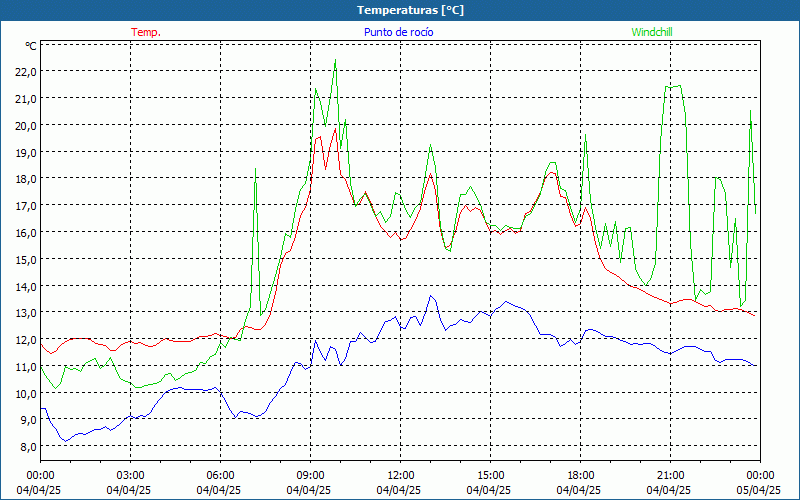Click the 03:00 time axis label
Screen dimensions: 800x500
pos(130,475)
